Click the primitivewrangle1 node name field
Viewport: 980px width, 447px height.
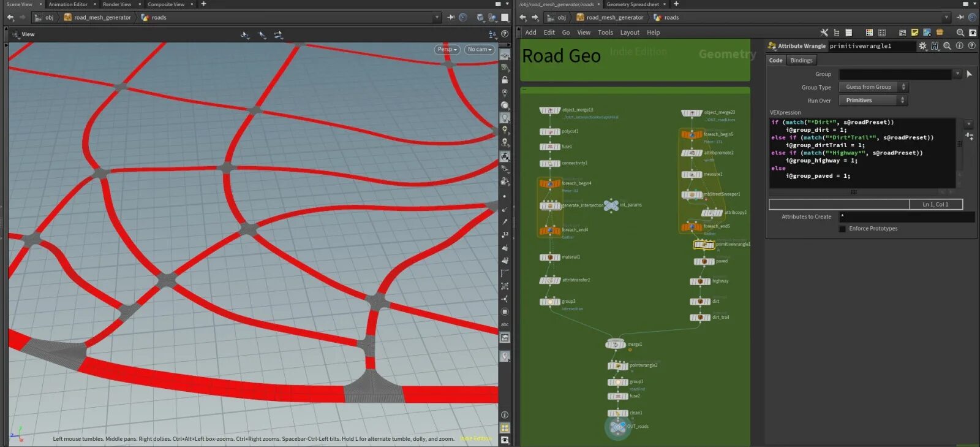pyautogui.click(x=872, y=46)
